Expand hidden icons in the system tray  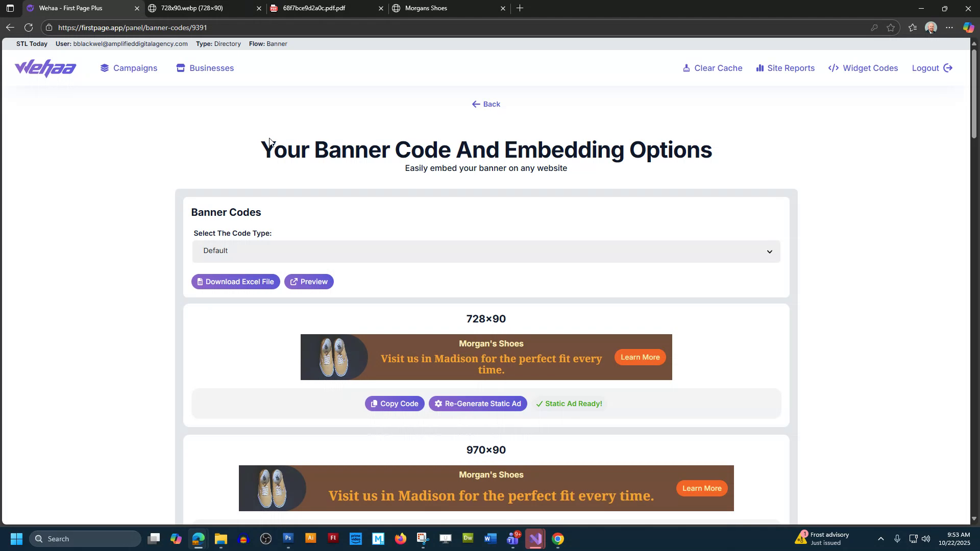pyautogui.click(x=880, y=538)
